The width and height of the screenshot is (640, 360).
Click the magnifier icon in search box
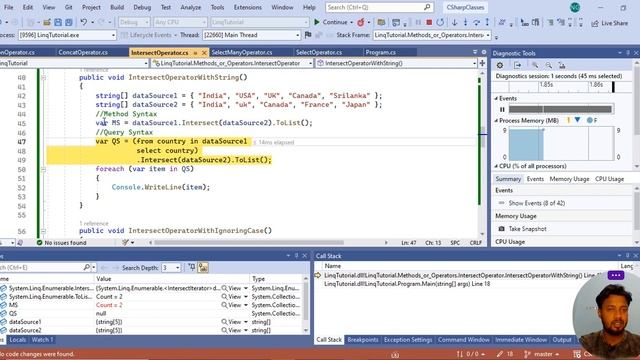(x=427, y=7)
